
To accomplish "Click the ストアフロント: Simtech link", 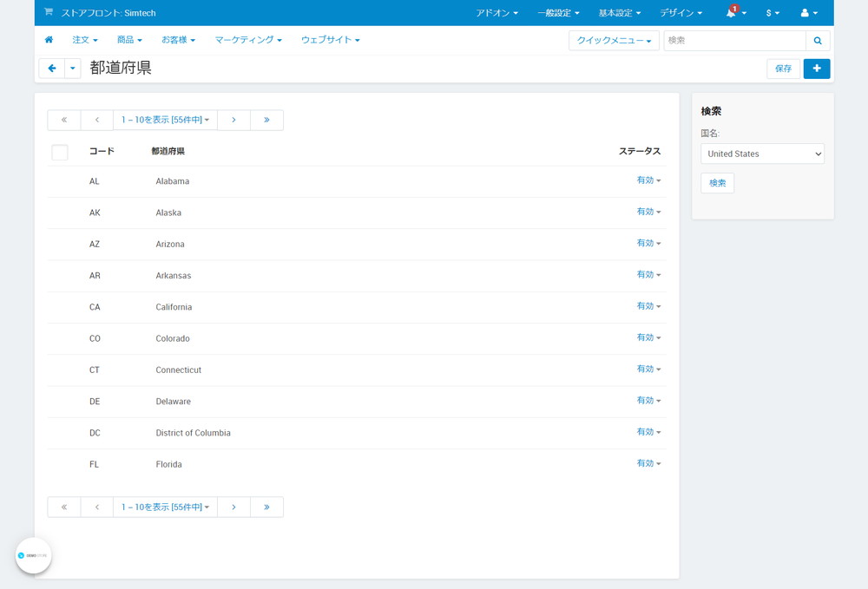I will [108, 13].
